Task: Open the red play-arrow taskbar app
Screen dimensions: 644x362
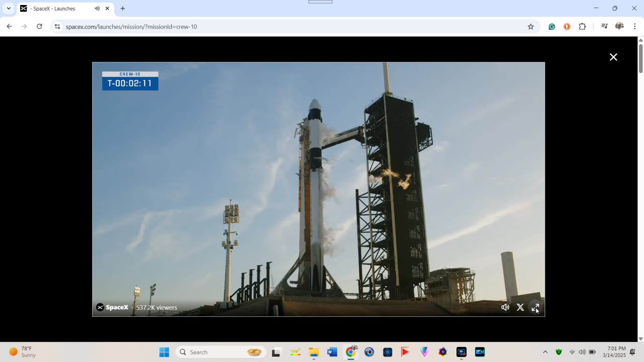Action: point(406,352)
